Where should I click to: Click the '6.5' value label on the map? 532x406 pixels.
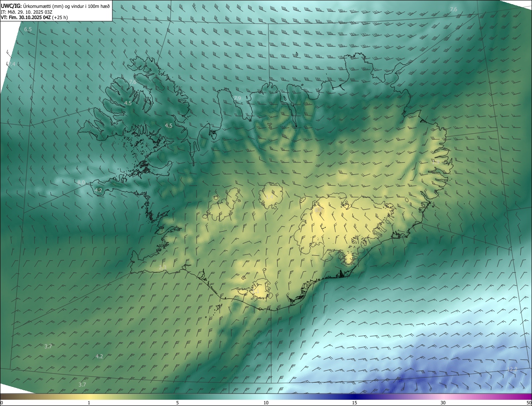[x=28, y=29]
